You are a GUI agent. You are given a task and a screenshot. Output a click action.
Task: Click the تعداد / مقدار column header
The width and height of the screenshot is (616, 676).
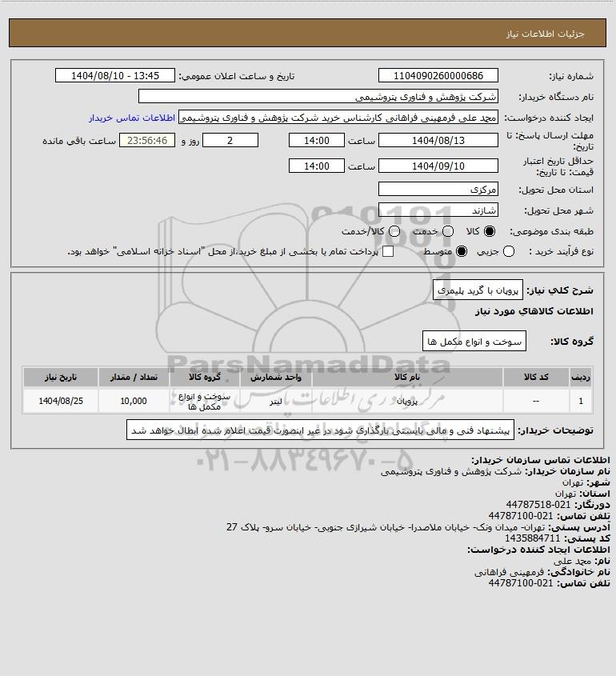[x=134, y=378]
